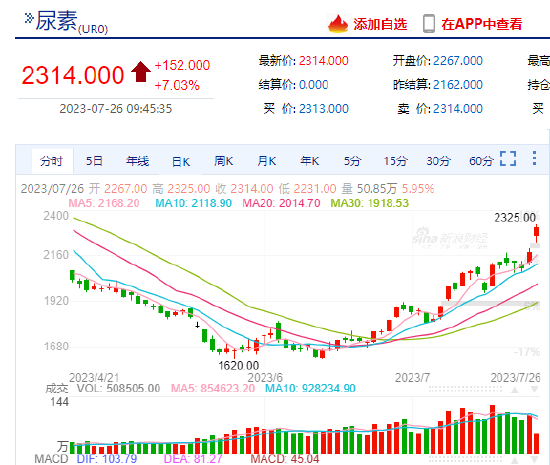Switch to the 分时 tab
The width and height of the screenshot is (550, 465).
pyautogui.click(x=51, y=161)
